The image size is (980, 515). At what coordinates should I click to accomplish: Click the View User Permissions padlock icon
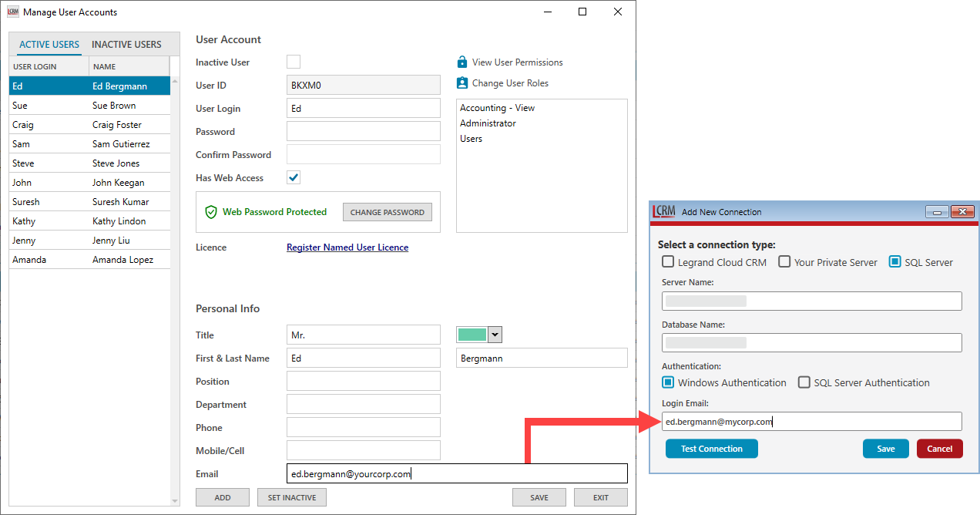tap(462, 62)
